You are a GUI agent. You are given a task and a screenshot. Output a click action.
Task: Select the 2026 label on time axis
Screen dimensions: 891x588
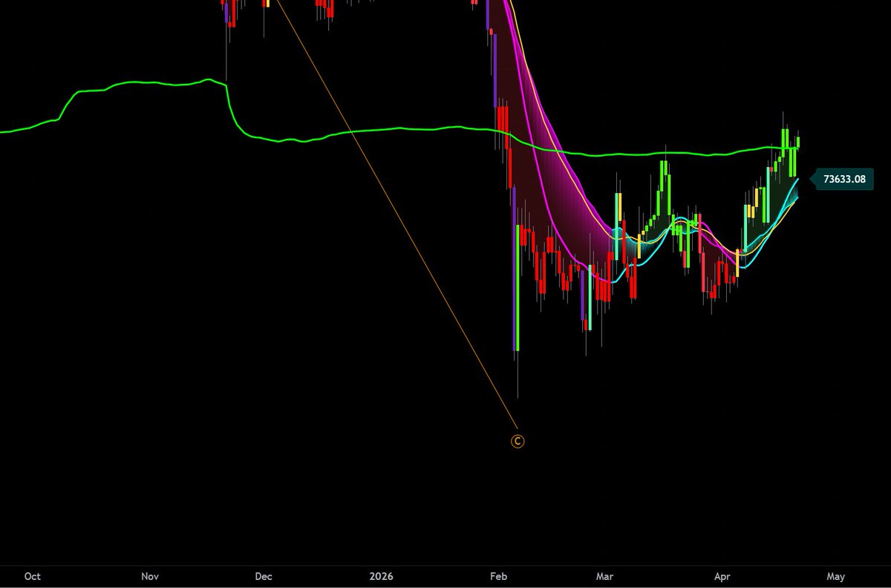[x=381, y=576]
